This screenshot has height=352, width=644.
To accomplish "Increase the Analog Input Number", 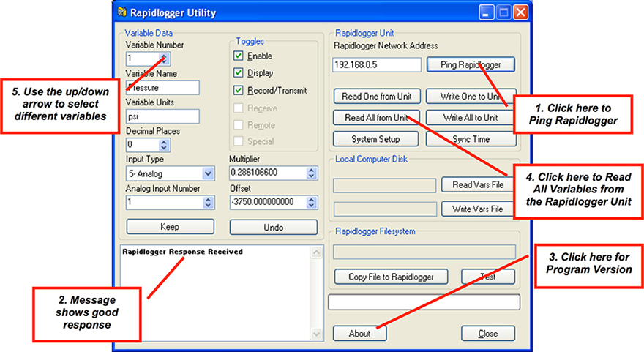I will (x=209, y=199).
